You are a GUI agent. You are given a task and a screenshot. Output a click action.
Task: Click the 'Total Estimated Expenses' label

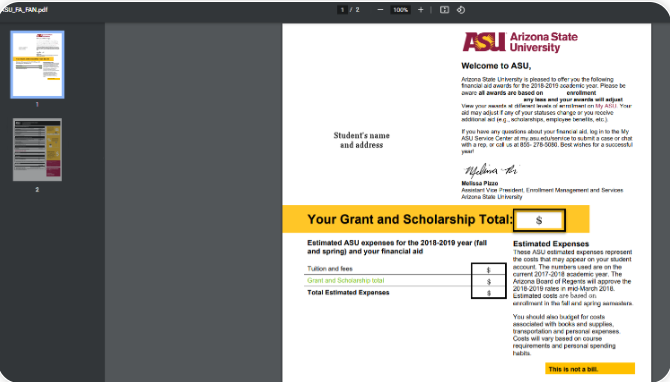pyautogui.click(x=348, y=293)
